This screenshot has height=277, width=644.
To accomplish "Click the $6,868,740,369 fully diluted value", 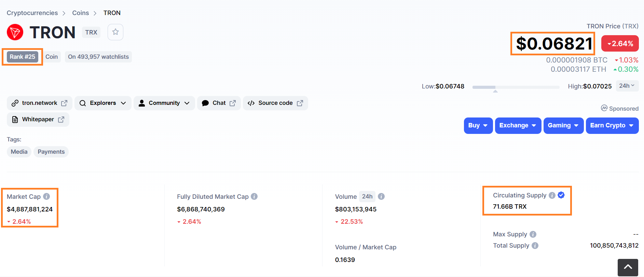I will pos(201,209).
